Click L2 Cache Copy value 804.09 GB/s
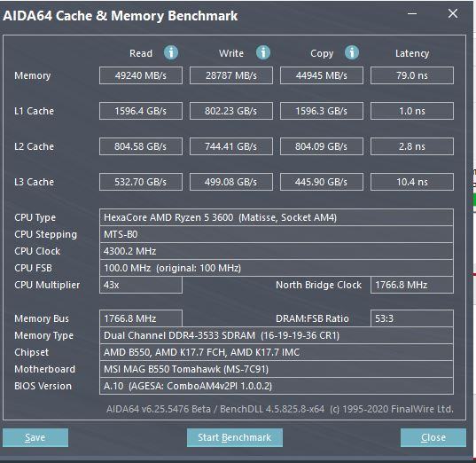Viewport: 476px width, 463px height. coord(322,146)
